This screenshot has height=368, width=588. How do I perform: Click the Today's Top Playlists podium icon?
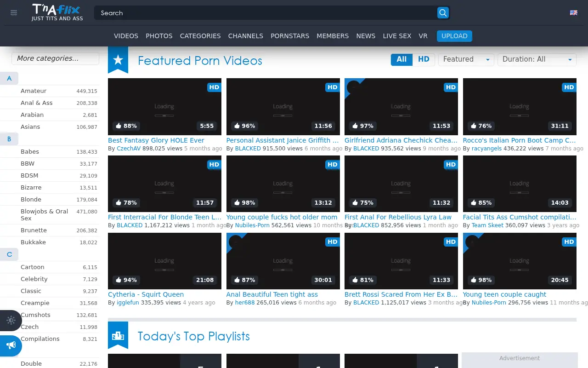click(x=118, y=335)
